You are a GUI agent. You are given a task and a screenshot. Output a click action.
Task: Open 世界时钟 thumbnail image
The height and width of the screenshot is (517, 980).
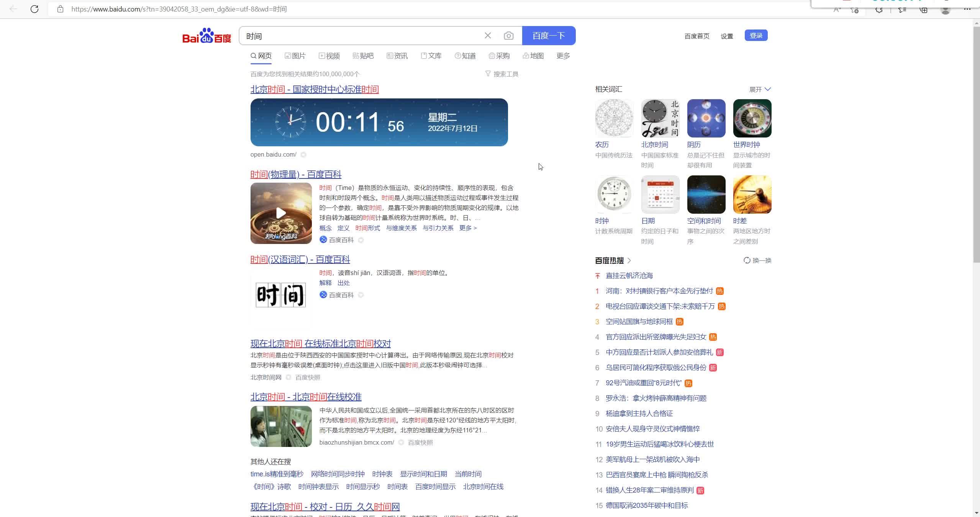click(752, 118)
